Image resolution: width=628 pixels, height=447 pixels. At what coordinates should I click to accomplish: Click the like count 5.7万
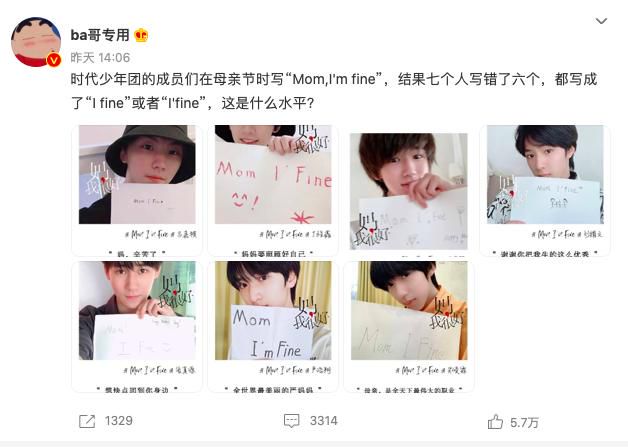coord(524,423)
